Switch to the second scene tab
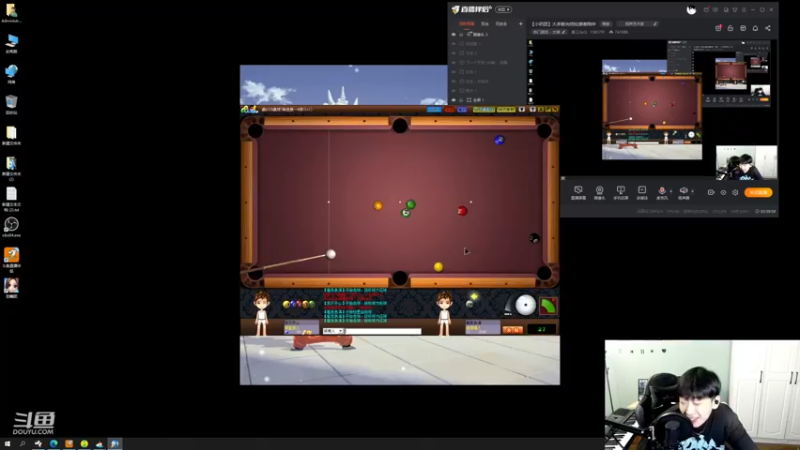This screenshot has height=450, width=800. pos(485,23)
